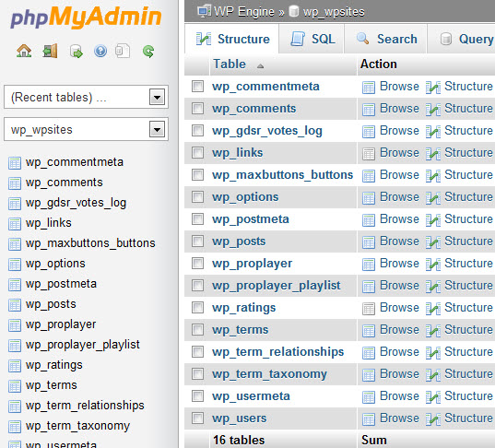The height and width of the screenshot is (448, 495).
Task: Click table icon beside wp_links in sidebar
Action: coord(15,224)
